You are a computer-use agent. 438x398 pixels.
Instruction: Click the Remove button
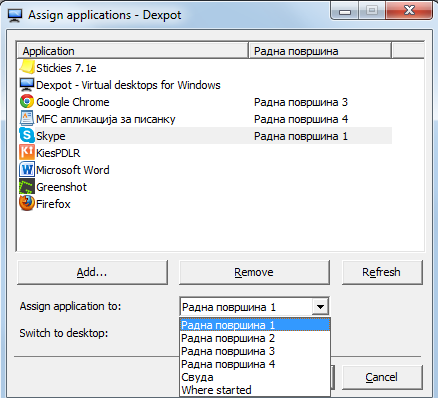tap(254, 272)
